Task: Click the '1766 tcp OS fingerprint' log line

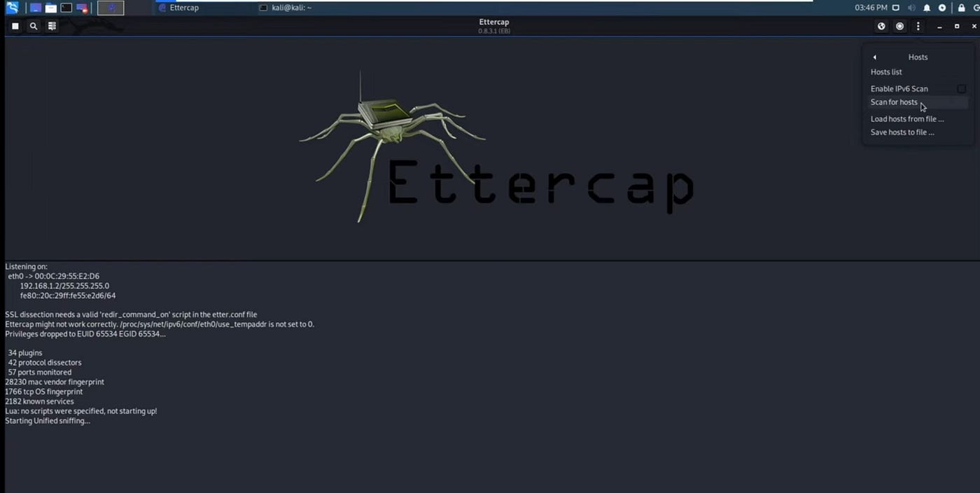Action: (x=44, y=392)
